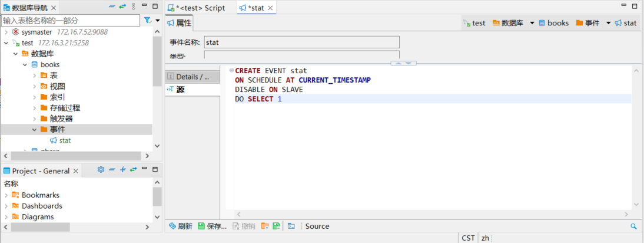Select the stat event in tree
The height and width of the screenshot is (243, 644).
coord(65,140)
